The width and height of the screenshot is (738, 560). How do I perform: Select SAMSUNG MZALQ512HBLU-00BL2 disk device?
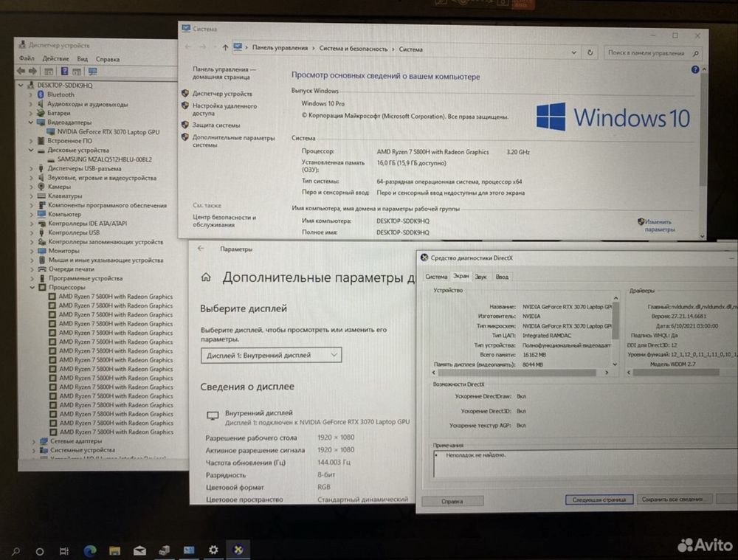click(105, 159)
